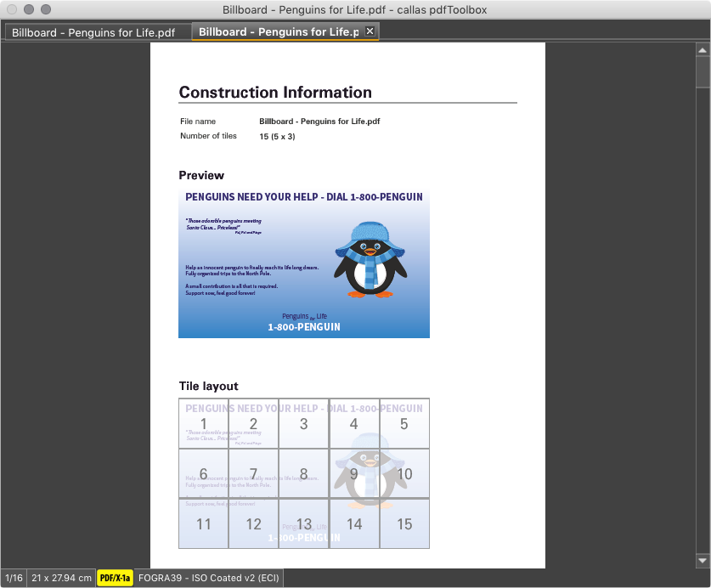711x588 pixels.
Task: Click white 1-800-PENGUIN text at preview bottom
Action: click(x=304, y=327)
